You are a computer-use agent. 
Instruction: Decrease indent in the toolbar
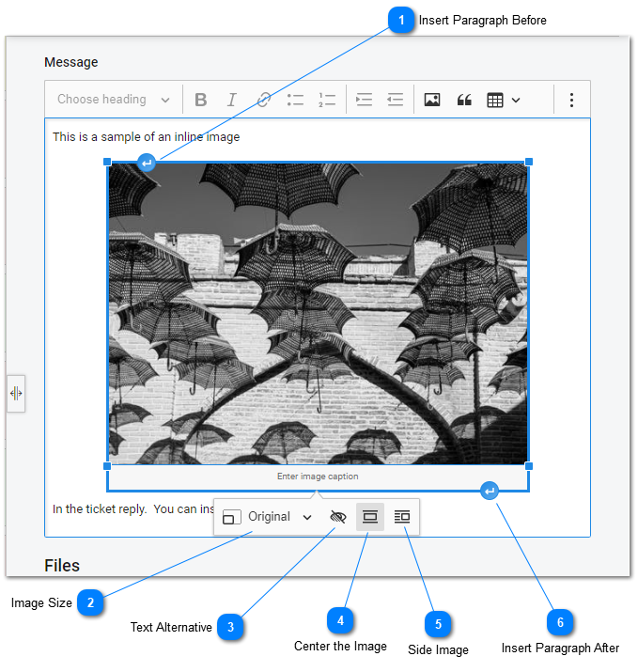pos(395,100)
